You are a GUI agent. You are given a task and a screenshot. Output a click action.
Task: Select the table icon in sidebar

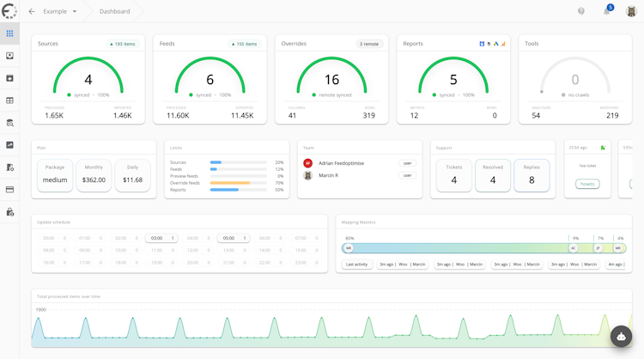[9, 100]
